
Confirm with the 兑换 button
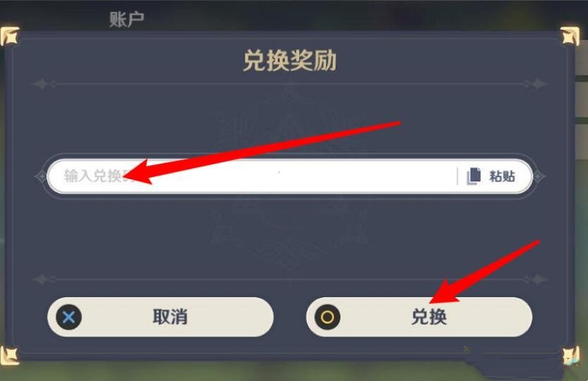coord(419,317)
